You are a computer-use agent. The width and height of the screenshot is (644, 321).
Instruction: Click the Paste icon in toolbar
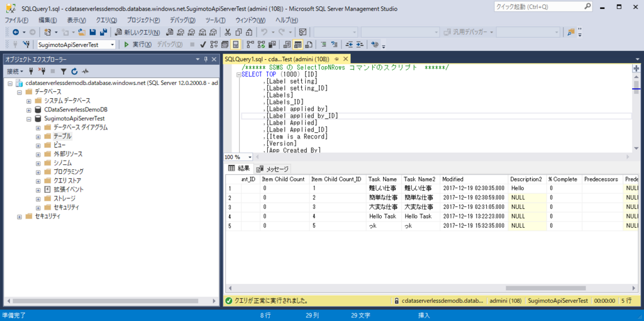pos(249,32)
